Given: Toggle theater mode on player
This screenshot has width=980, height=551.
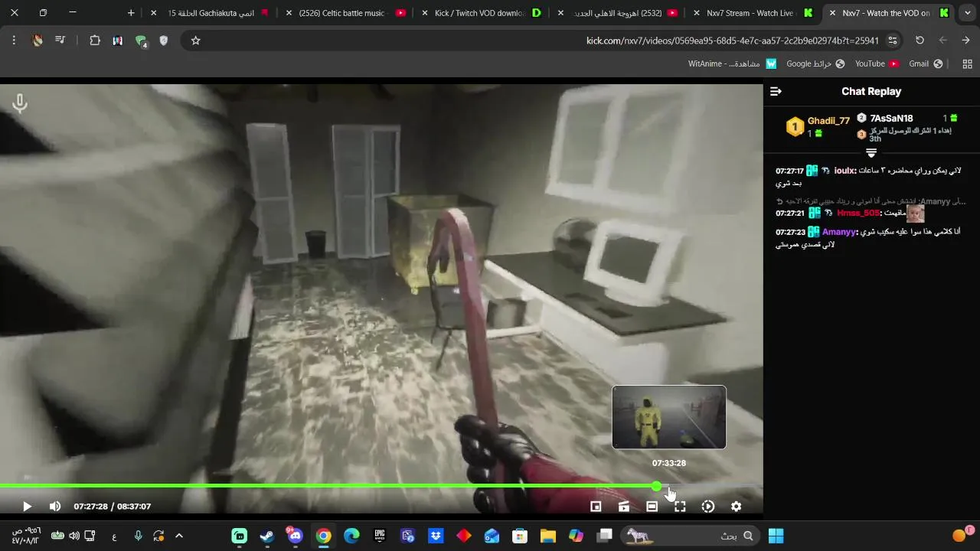Looking at the screenshot, I should (652, 507).
